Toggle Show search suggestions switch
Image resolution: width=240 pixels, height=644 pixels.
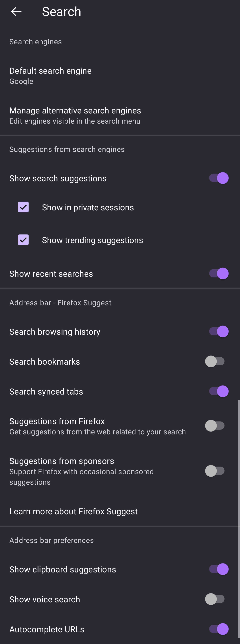218,178
